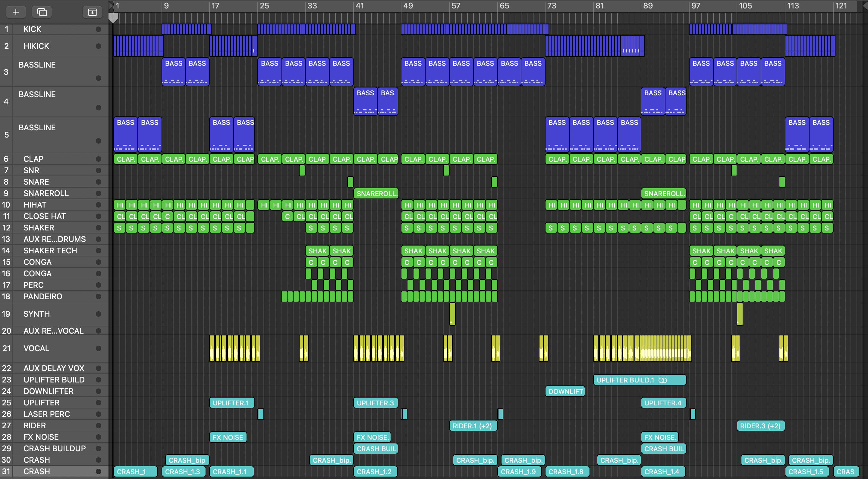
Task: Select the first PANDEIRO region near bar 29
Action: click(x=285, y=297)
